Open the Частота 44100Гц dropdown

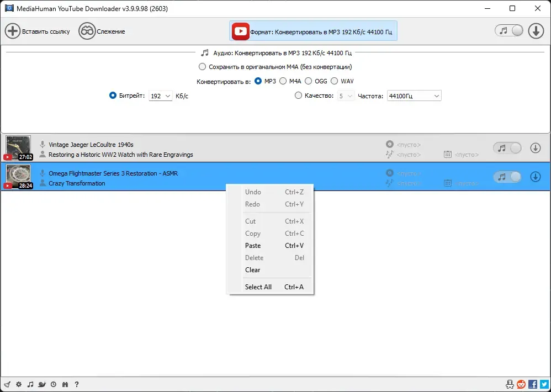(x=414, y=96)
